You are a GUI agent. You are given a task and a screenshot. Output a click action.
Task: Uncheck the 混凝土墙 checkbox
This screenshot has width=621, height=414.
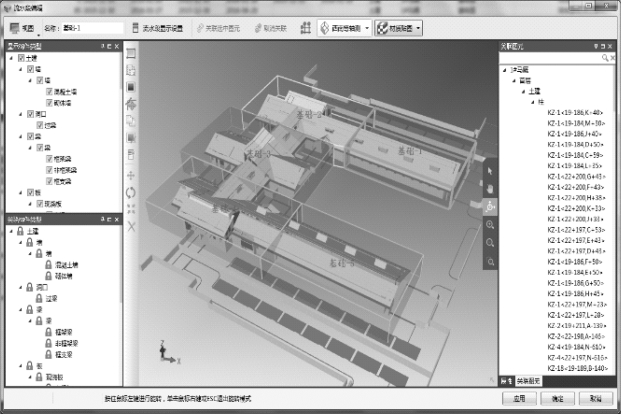(x=50, y=92)
